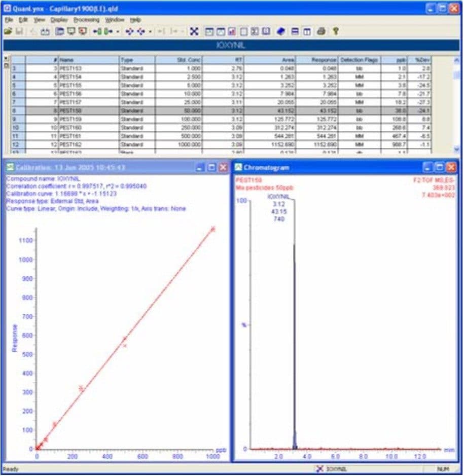
Task: Click the red calibration chart toolbar icon
Action: tap(232, 31)
